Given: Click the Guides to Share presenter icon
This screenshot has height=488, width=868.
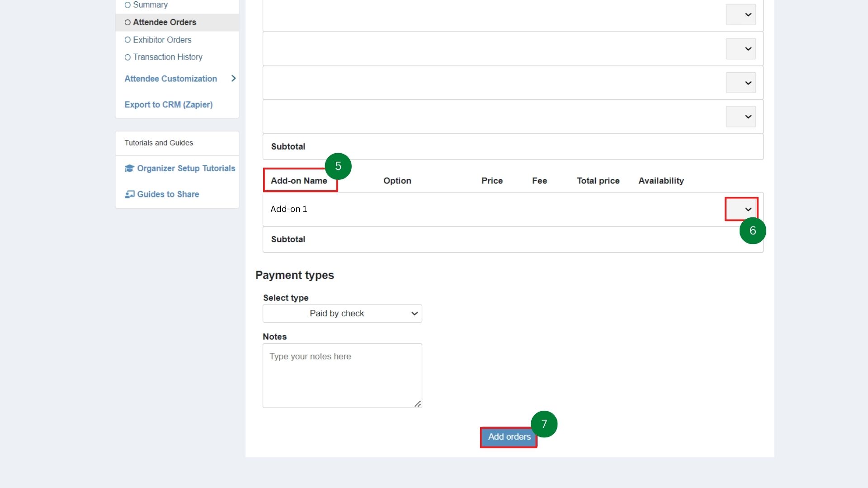Looking at the screenshot, I should click(x=129, y=194).
